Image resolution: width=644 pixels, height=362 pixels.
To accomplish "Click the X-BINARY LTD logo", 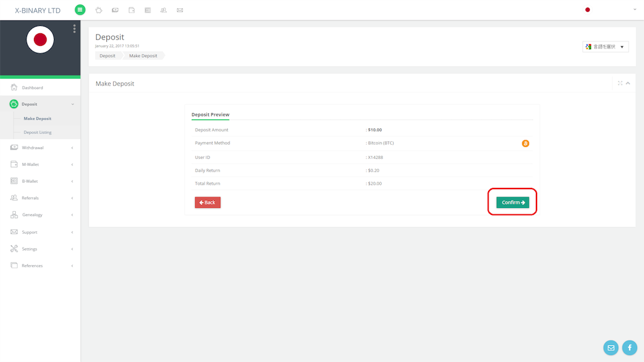I will pyautogui.click(x=38, y=11).
